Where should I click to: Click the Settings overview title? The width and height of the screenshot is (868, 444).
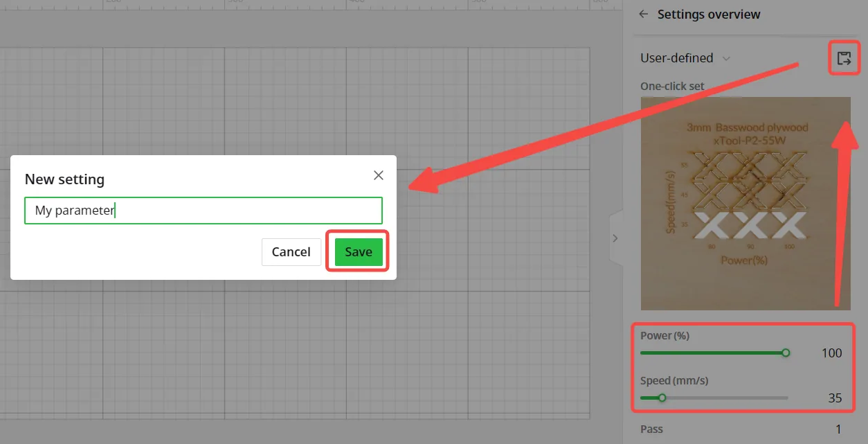(x=709, y=14)
